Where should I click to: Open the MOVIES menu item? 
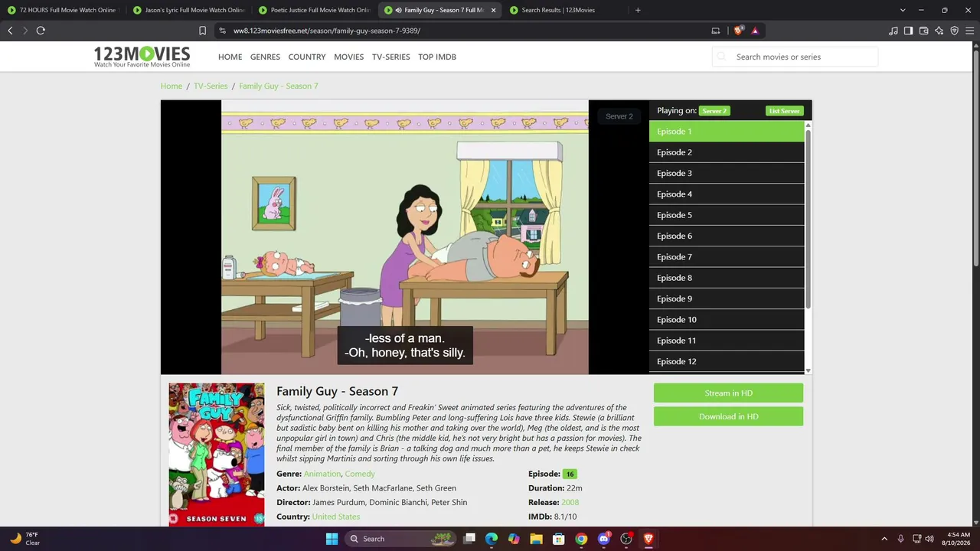(348, 57)
